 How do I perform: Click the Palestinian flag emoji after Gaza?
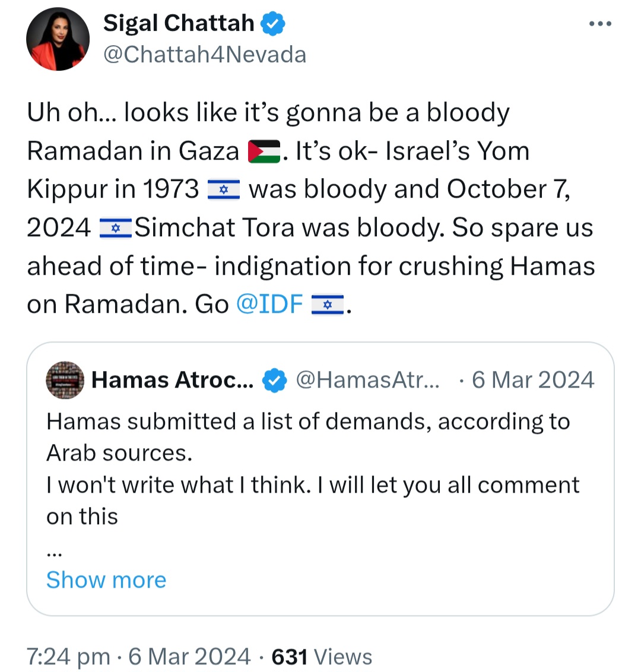coord(264,152)
